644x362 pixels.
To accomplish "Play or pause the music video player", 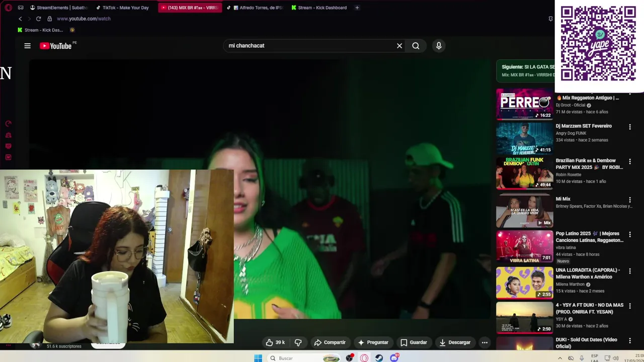I will tap(259, 189).
